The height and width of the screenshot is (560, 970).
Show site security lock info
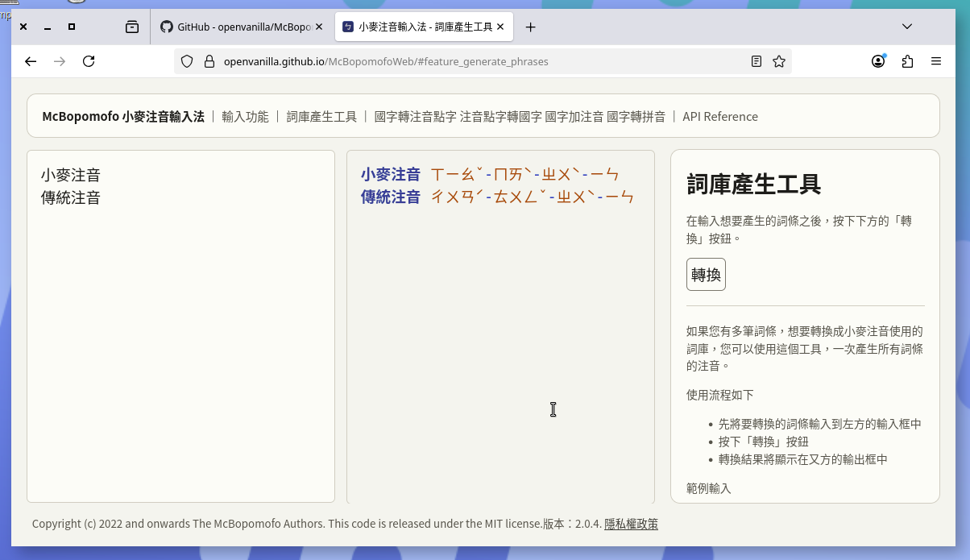point(209,61)
